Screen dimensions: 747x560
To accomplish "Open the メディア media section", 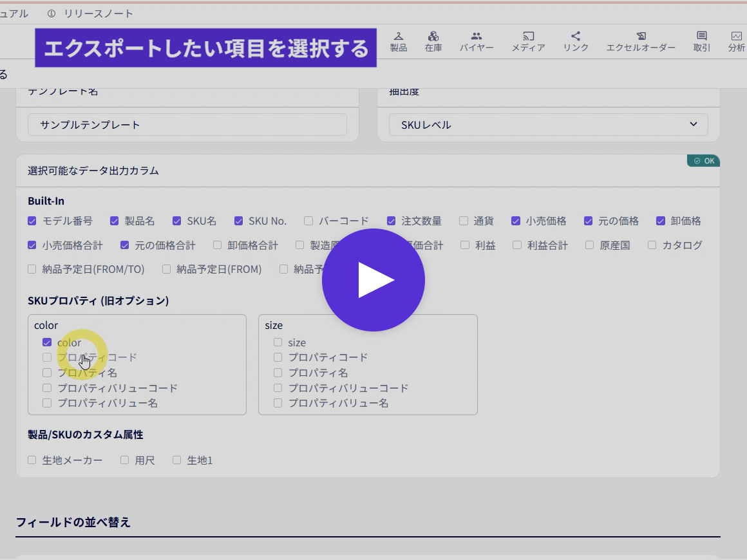I will (528, 42).
